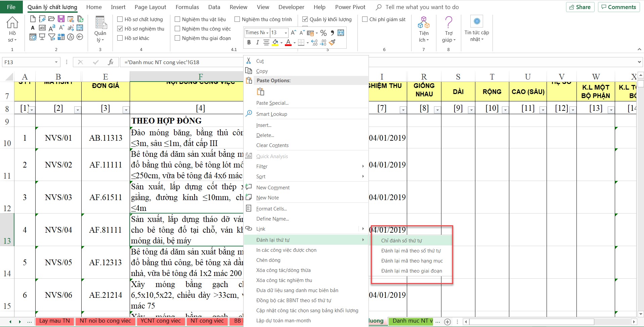Click the Format Painter brush icon
The width and height of the screenshot is (644, 327).
(x=332, y=42)
